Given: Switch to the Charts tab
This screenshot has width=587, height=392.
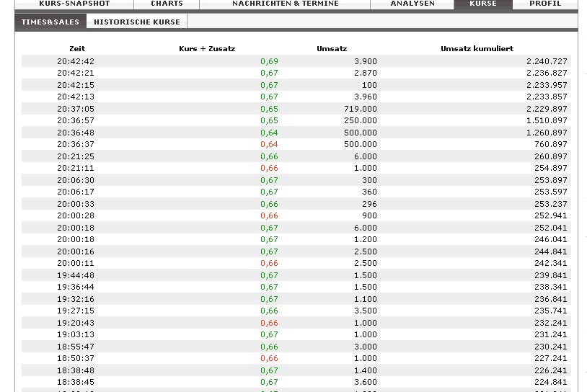Looking at the screenshot, I should [x=167, y=4].
